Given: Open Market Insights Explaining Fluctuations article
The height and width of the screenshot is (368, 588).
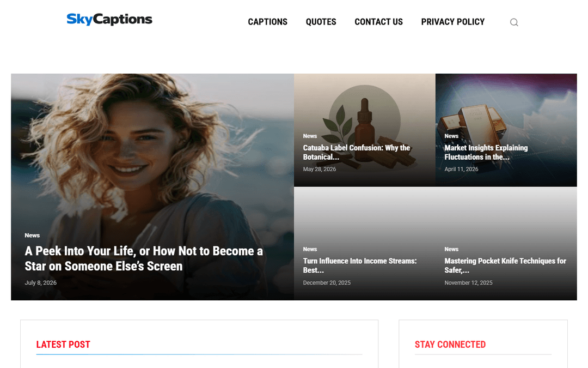Looking at the screenshot, I should 486,153.
